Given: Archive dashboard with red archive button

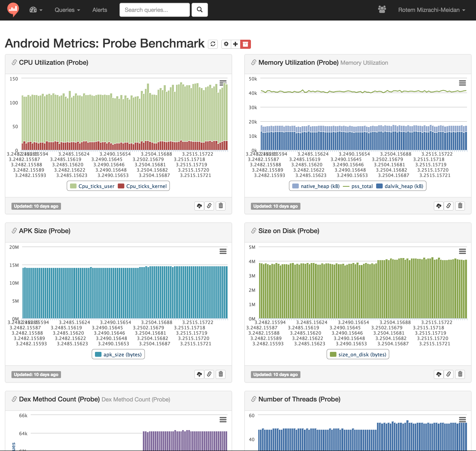Looking at the screenshot, I should pyautogui.click(x=245, y=44).
